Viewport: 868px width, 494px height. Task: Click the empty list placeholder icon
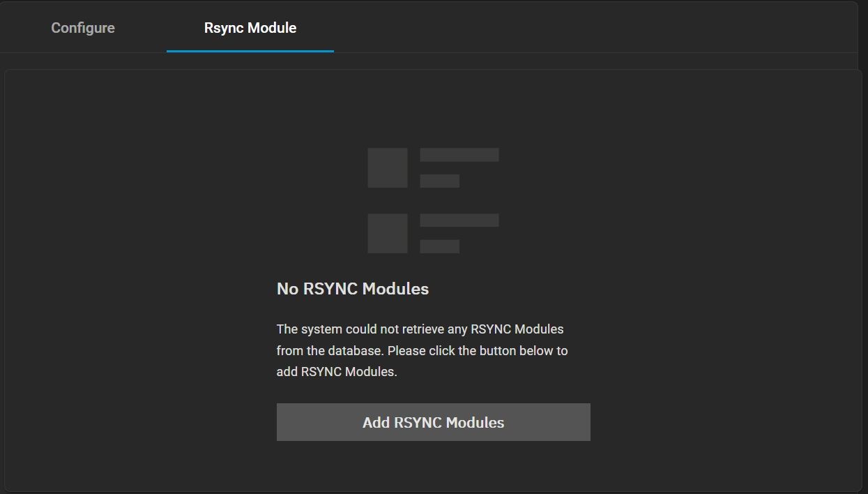433,200
